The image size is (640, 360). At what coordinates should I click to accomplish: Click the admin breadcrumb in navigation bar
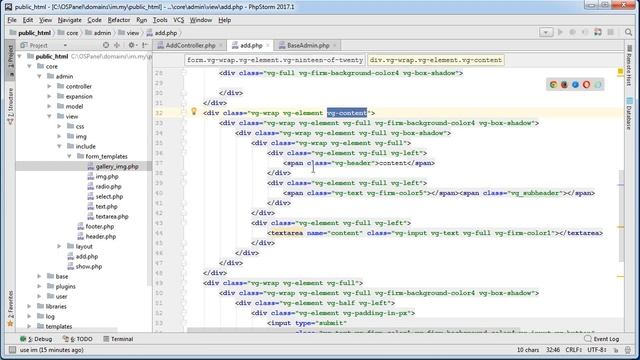(98, 33)
